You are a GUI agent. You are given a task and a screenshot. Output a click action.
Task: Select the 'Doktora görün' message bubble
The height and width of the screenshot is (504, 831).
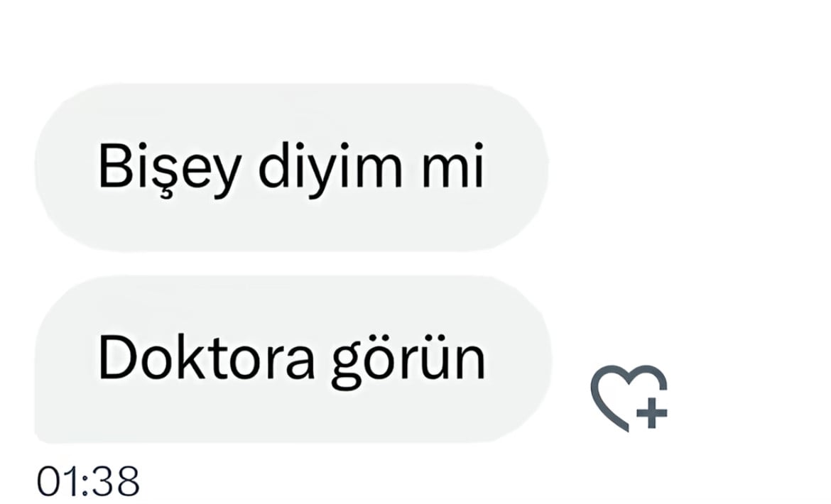pyautogui.click(x=293, y=359)
